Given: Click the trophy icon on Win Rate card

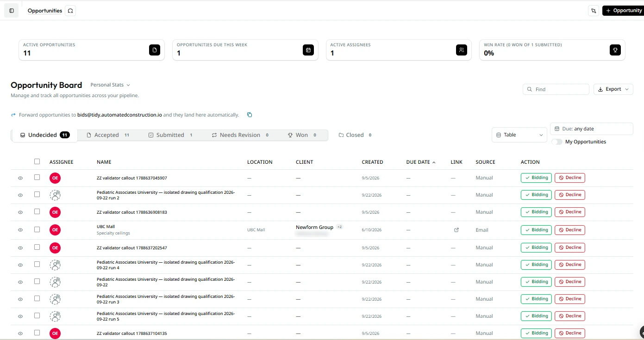Looking at the screenshot, I should pos(615,50).
